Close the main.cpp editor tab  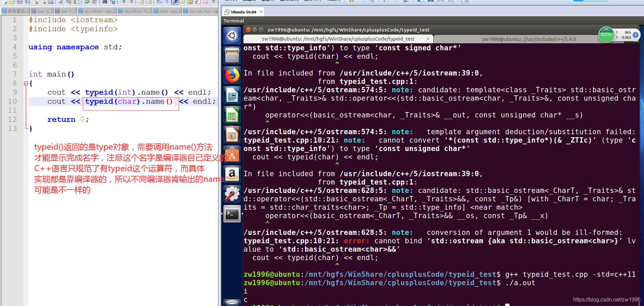click(178, 11)
